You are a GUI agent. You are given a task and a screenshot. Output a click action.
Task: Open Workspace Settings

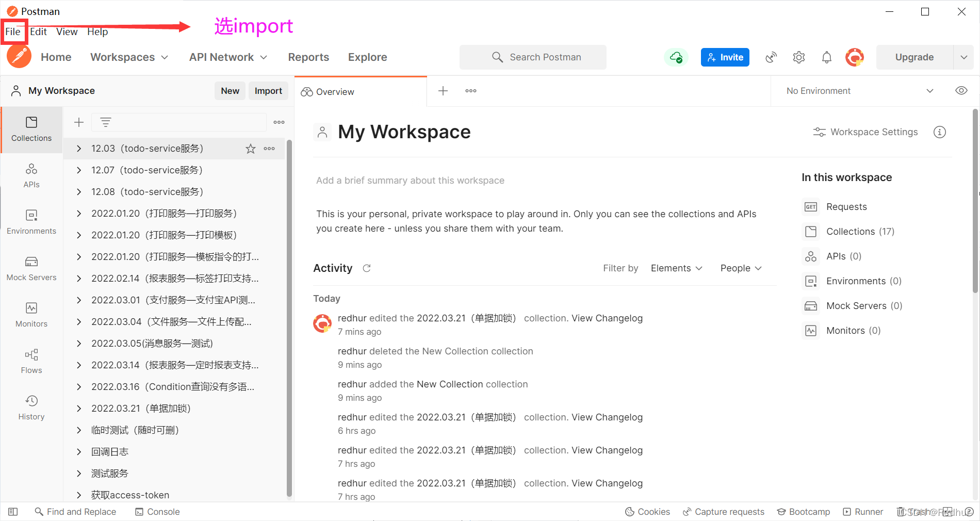tap(866, 132)
